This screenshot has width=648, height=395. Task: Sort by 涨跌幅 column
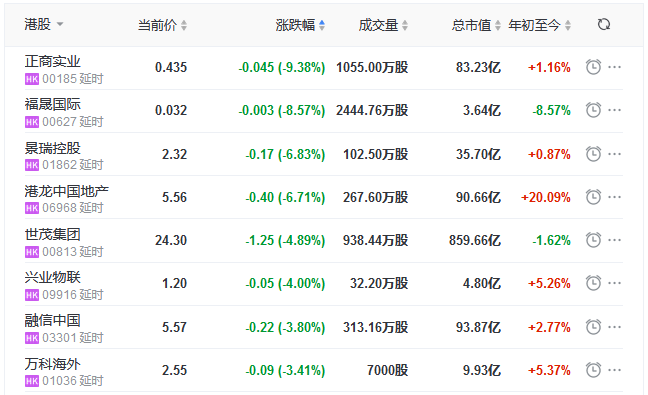(300, 25)
